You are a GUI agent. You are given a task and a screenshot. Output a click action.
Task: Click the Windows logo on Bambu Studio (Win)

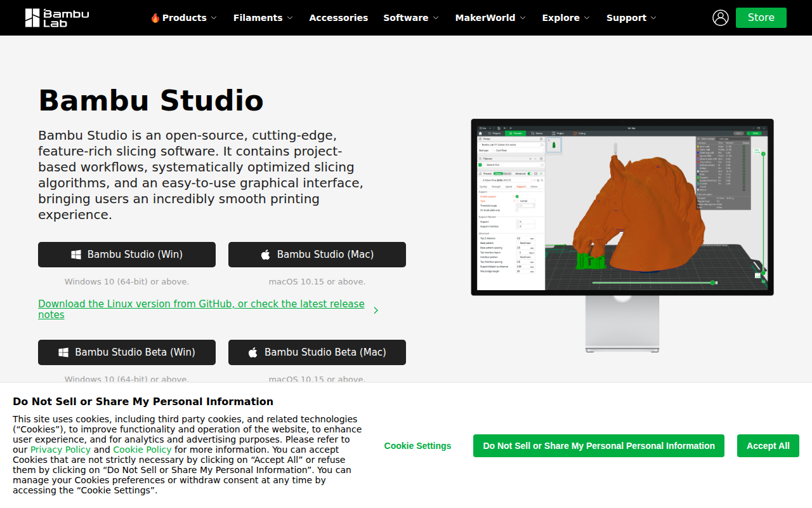(76, 255)
